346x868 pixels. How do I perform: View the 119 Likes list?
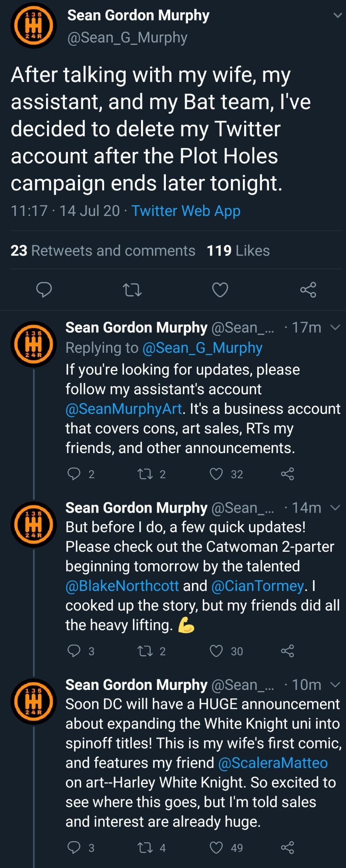point(238,251)
